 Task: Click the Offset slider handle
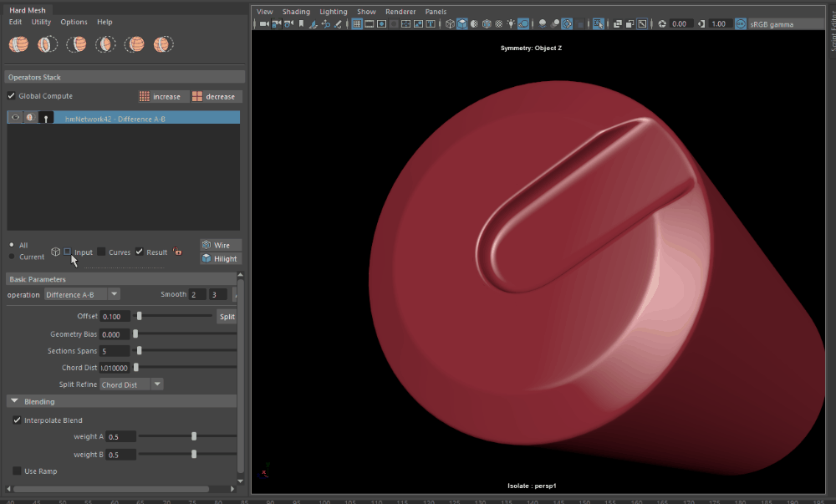[139, 316]
